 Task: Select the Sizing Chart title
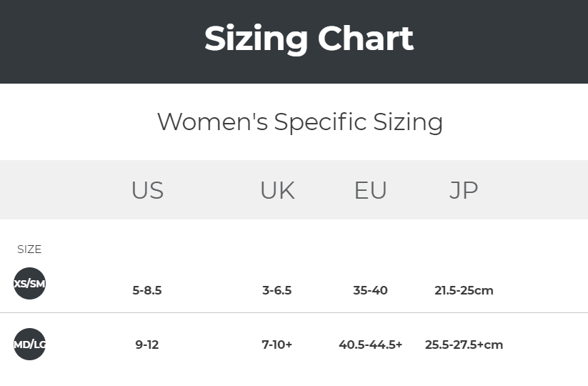click(x=309, y=39)
